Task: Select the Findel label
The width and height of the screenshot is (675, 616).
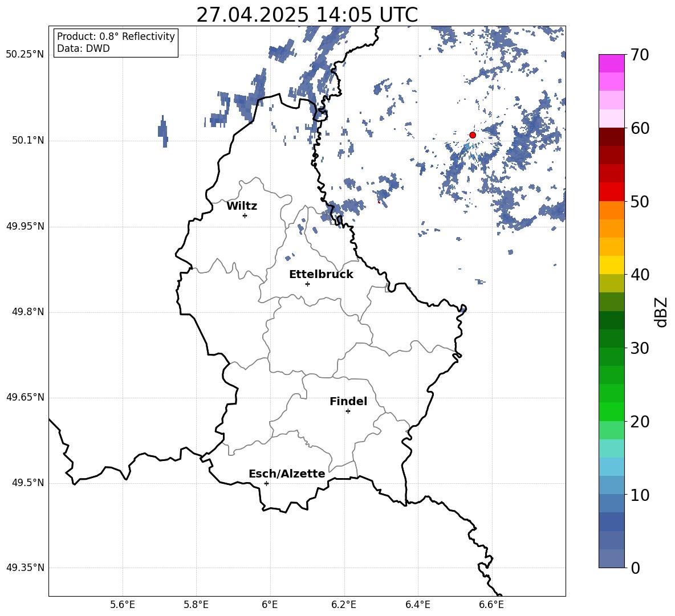Action: pos(348,402)
